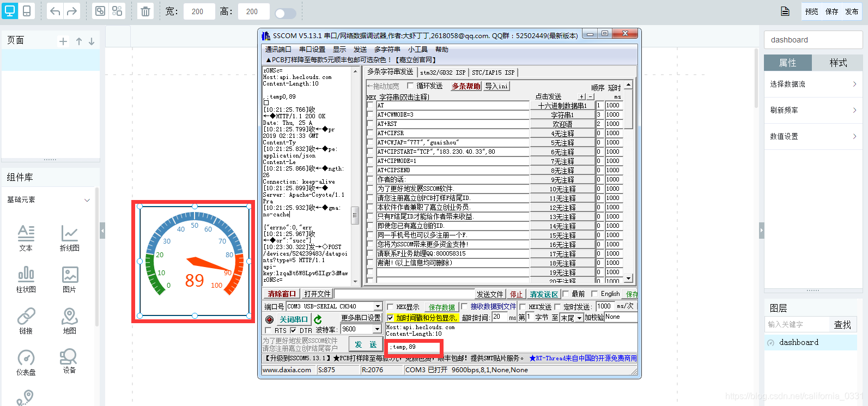Redo the last action
868x406 pixels.
click(72, 11)
